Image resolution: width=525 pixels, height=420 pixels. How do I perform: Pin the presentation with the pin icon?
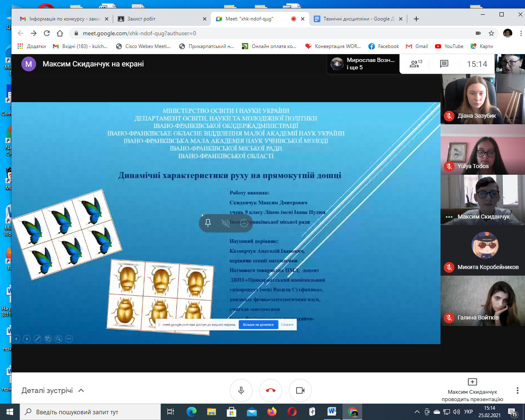point(208,223)
